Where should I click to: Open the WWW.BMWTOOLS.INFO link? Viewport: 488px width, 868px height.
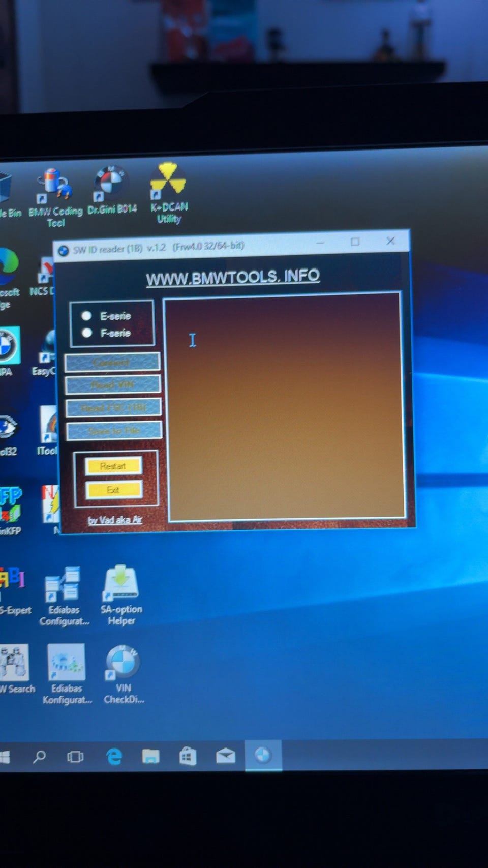(233, 277)
